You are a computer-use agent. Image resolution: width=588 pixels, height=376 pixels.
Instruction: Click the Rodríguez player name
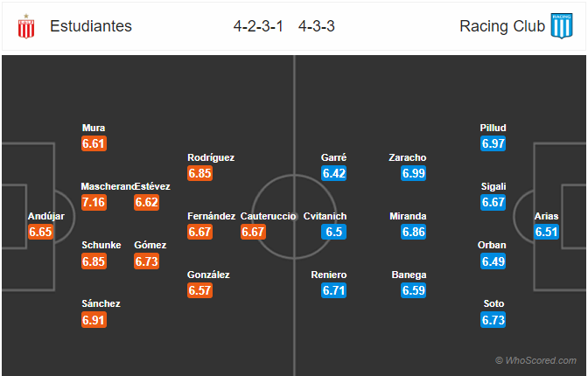[x=211, y=157]
